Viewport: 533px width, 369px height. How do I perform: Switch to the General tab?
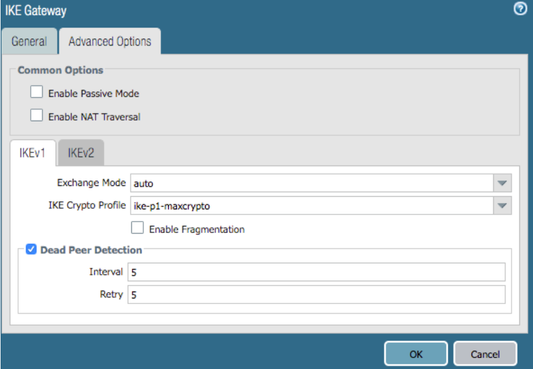[x=29, y=41]
